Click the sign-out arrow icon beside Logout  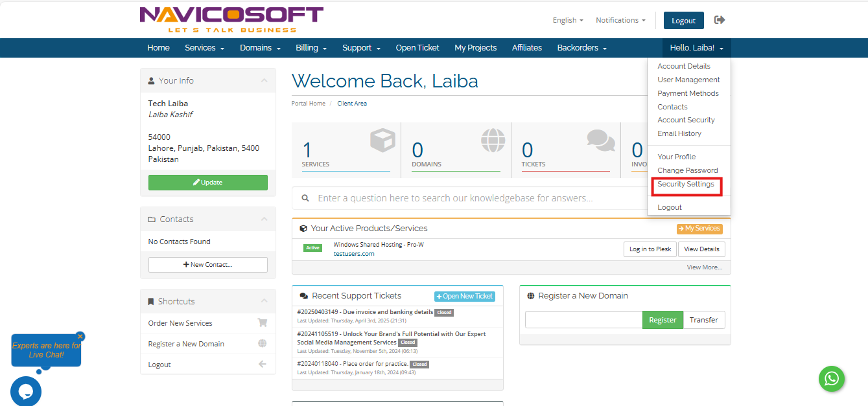click(720, 20)
